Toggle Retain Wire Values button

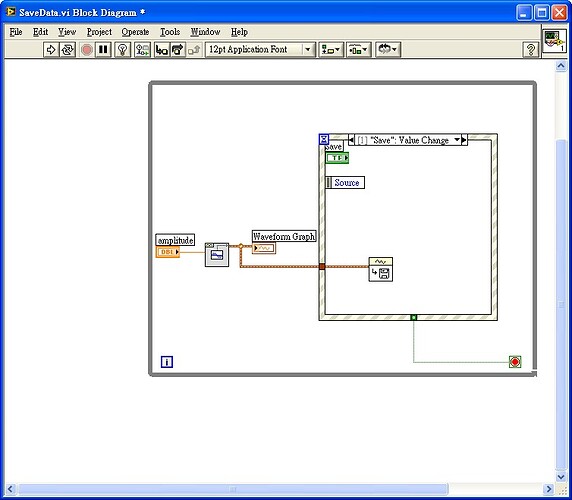point(142,50)
